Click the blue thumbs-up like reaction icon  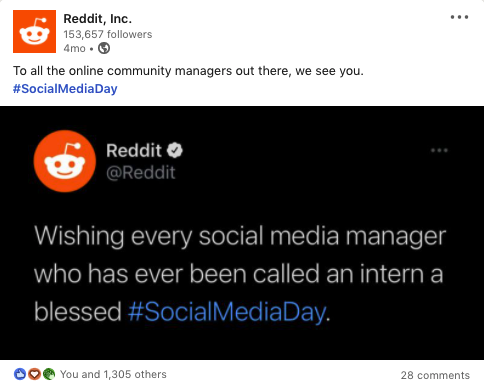[x=20, y=374]
